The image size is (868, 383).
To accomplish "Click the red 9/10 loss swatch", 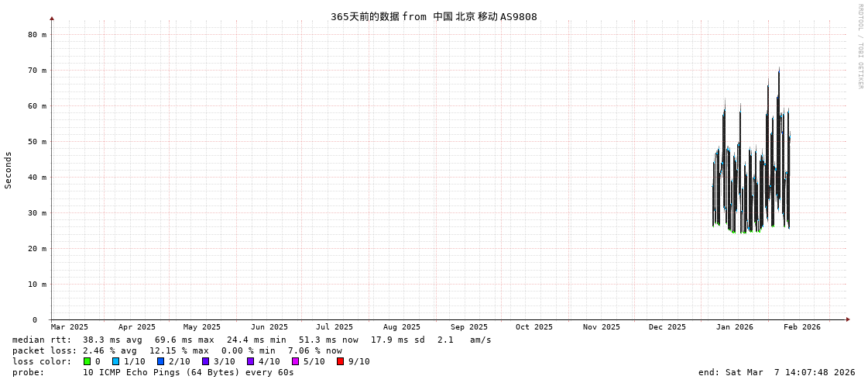I will click(x=341, y=361).
